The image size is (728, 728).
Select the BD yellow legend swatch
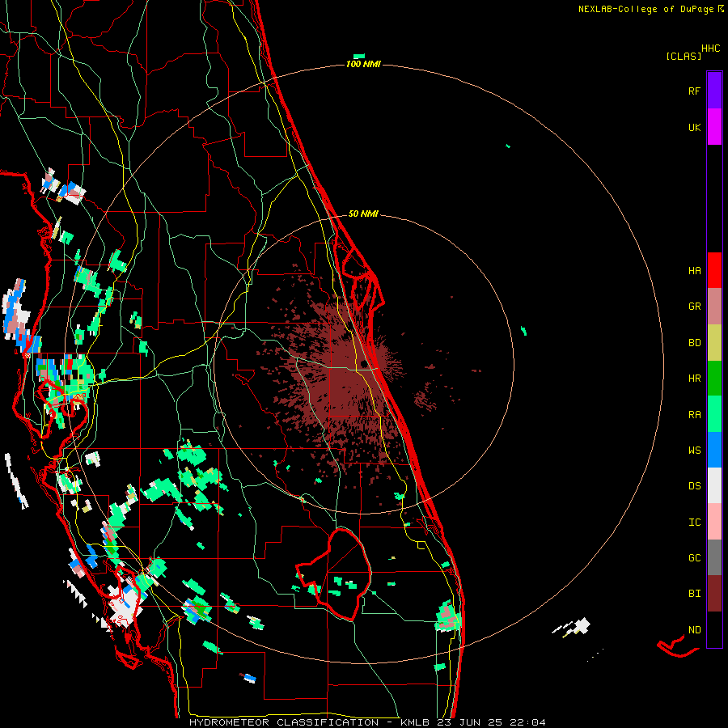point(714,343)
